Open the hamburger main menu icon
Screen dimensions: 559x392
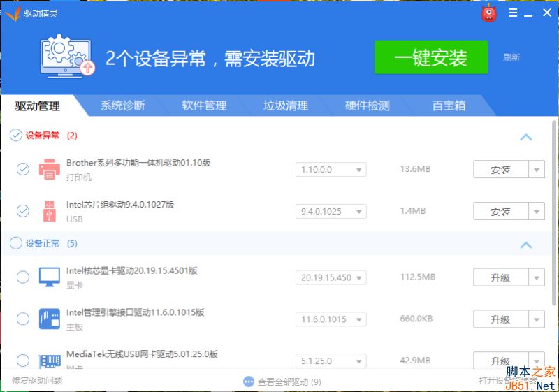tap(513, 13)
